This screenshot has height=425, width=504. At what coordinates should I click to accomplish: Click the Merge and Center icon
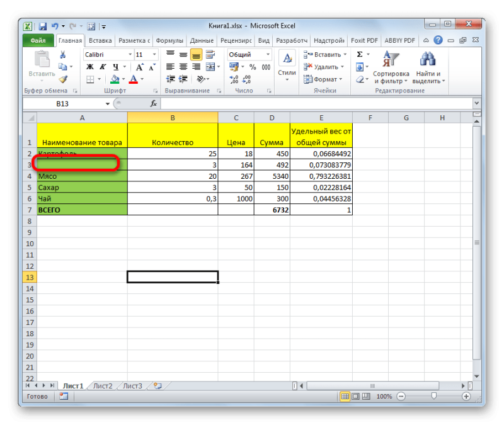(210, 67)
